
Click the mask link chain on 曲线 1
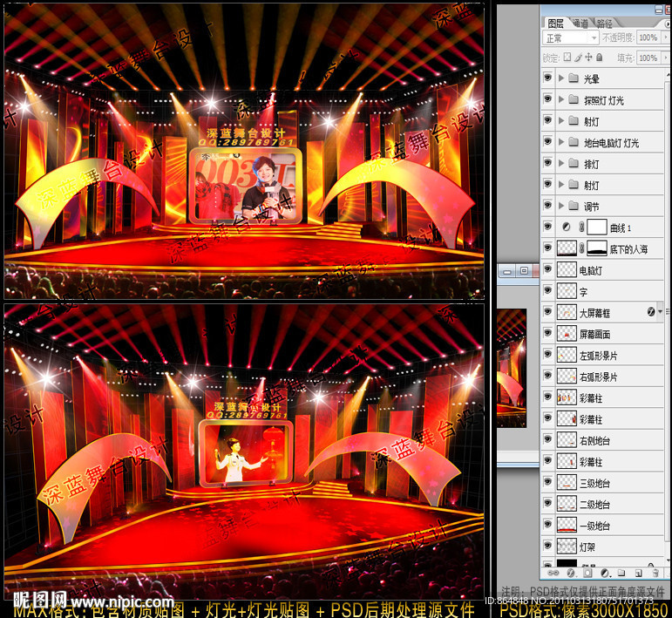(x=581, y=228)
